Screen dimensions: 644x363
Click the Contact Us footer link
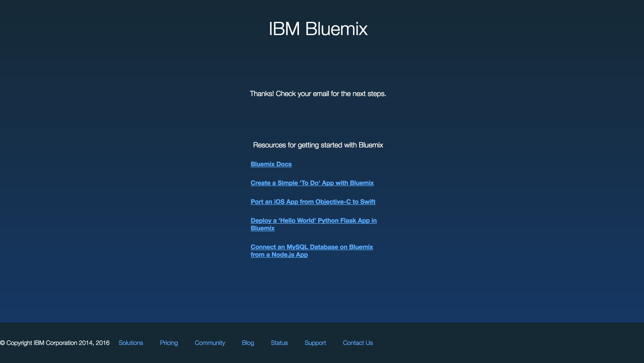pos(358,343)
